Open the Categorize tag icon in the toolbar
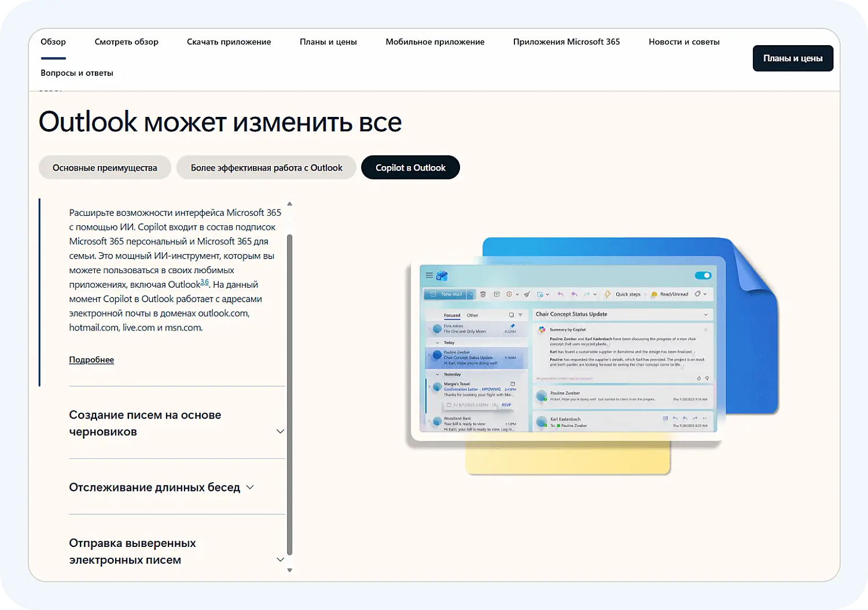Image resolution: width=868 pixels, height=610 pixels. pos(698,294)
